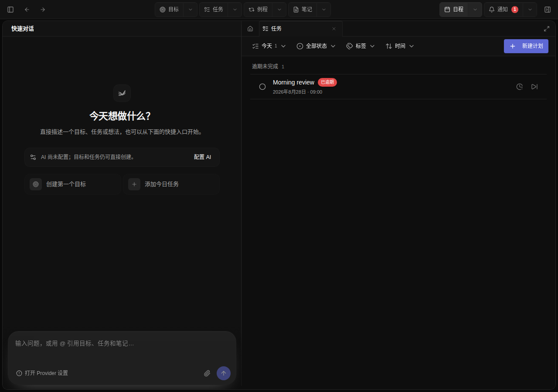The image size is (558, 392).
Task: Expand the dropdown next to 笔记
Action: pyautogui.click(x=324, y=10)
